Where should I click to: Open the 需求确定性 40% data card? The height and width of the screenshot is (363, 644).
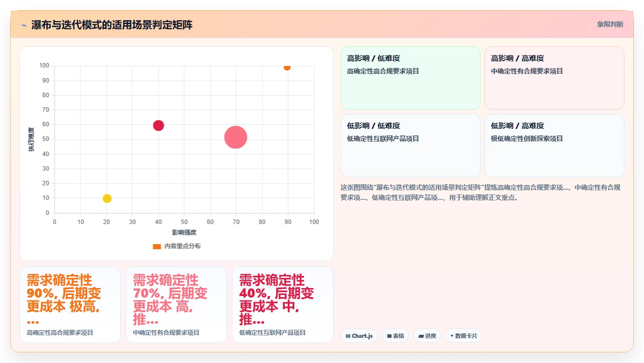[x=283, y=305]
